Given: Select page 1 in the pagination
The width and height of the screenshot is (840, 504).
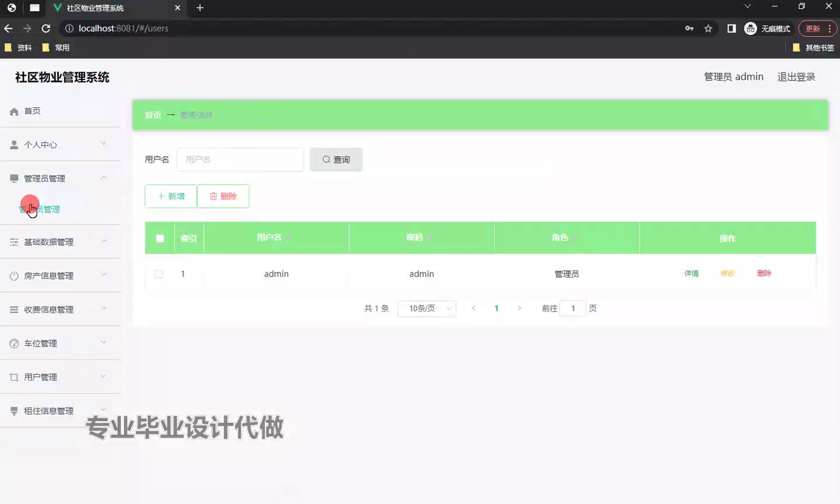Looking at the screenshot, I should click(496, 309).
